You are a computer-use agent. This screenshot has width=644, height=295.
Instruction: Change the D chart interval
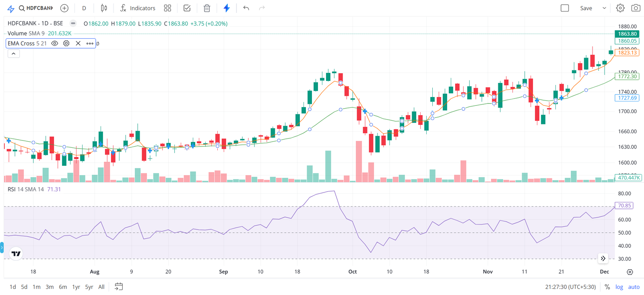[84, 8]
